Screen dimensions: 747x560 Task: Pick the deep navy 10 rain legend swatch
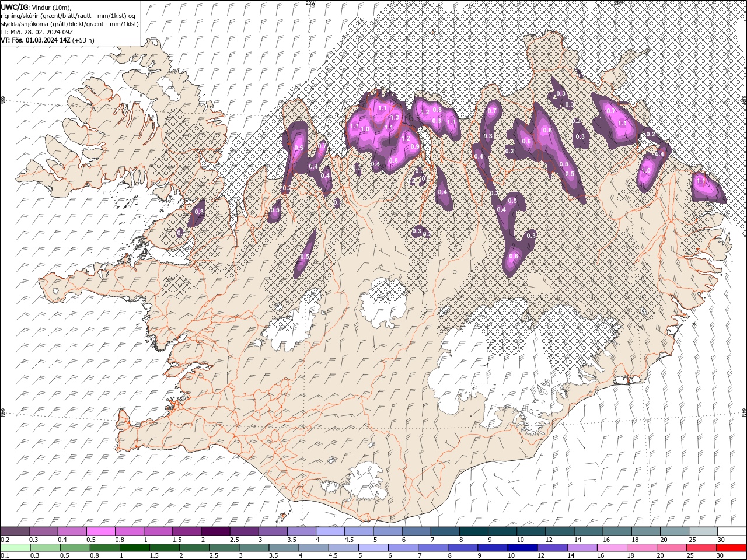click(523, 548)
